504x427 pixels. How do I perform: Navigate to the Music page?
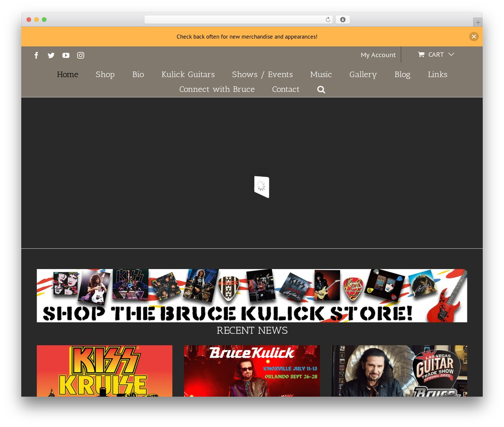[x=321, y=74]
